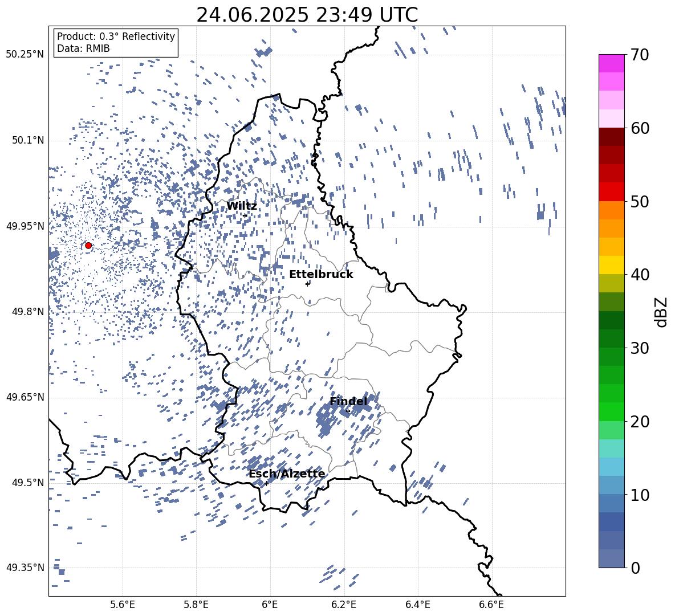Click the 49.8°N latitude label

click(x=27, y=312)
